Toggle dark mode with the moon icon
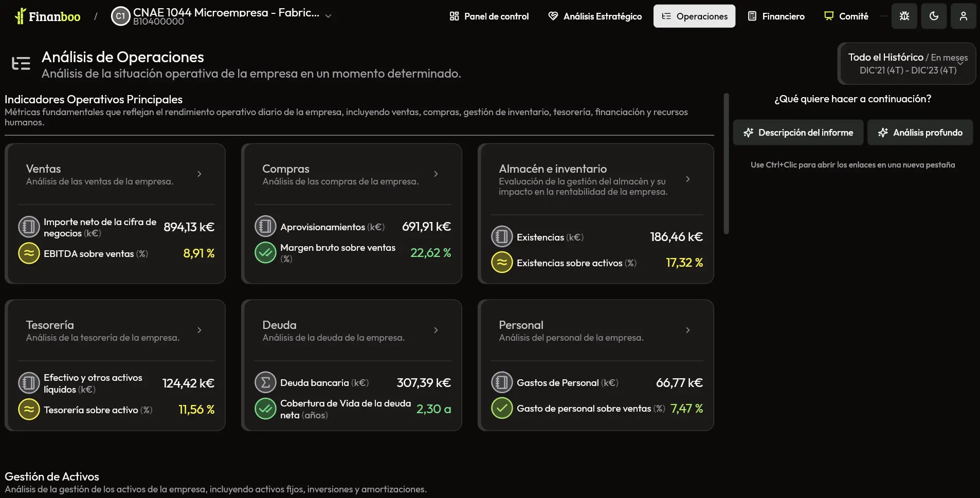 [934, 16]
